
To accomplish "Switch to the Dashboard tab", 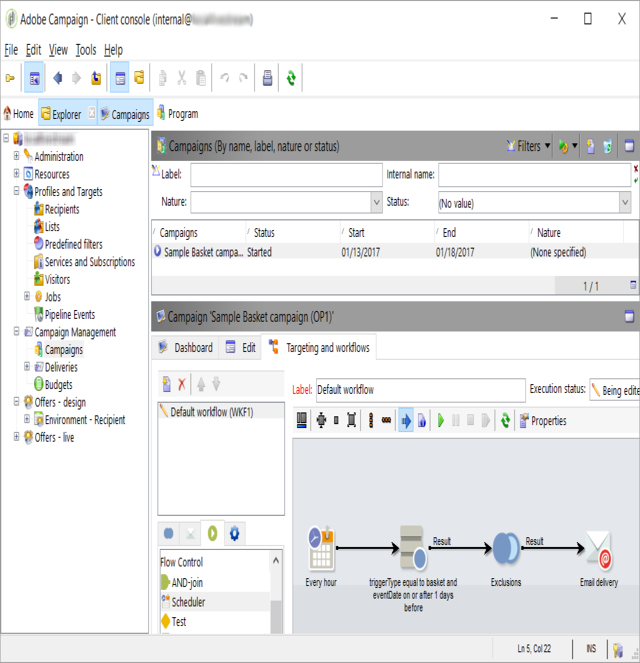I will [186, 348].
